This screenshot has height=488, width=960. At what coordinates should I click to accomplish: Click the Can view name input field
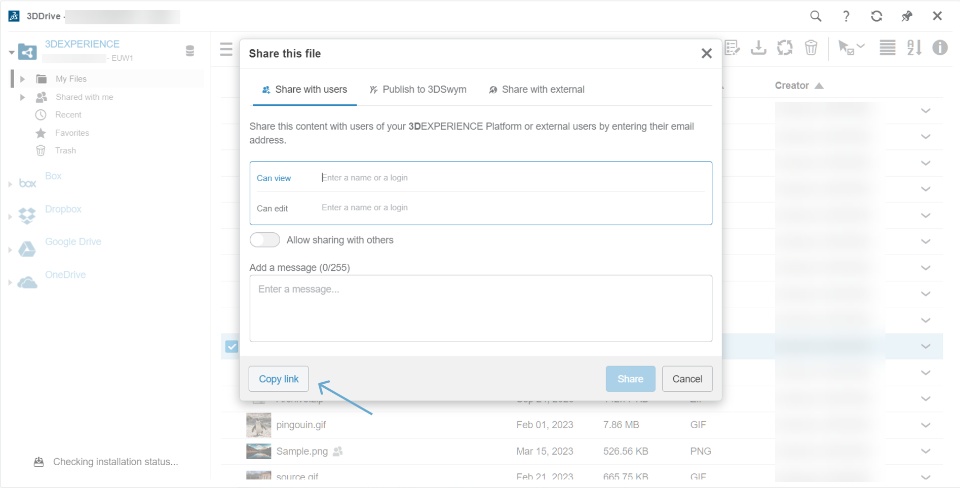pos(510,178)
